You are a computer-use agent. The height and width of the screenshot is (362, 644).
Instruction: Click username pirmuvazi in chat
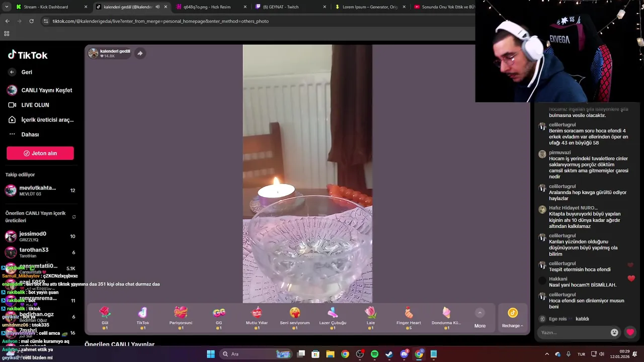[559, 152]
